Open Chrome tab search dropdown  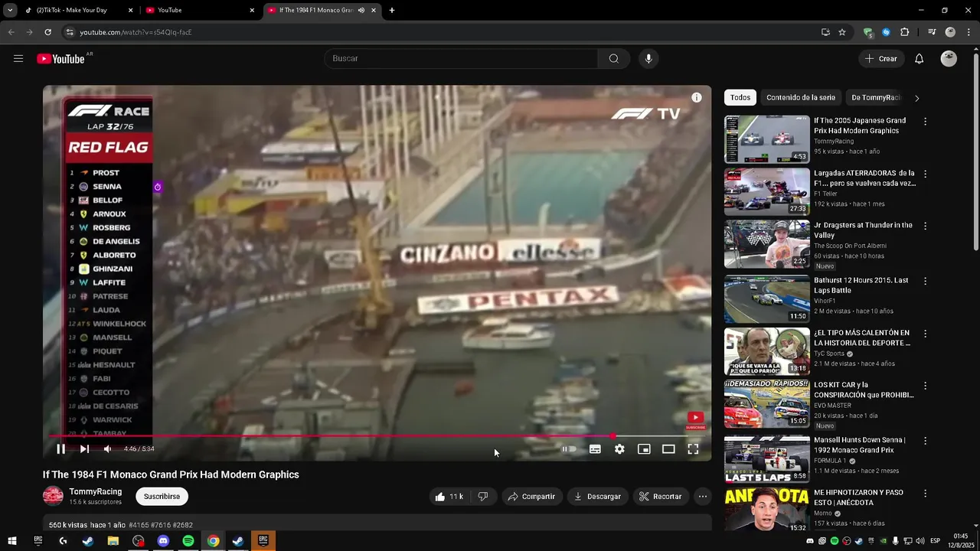point(10,10)
